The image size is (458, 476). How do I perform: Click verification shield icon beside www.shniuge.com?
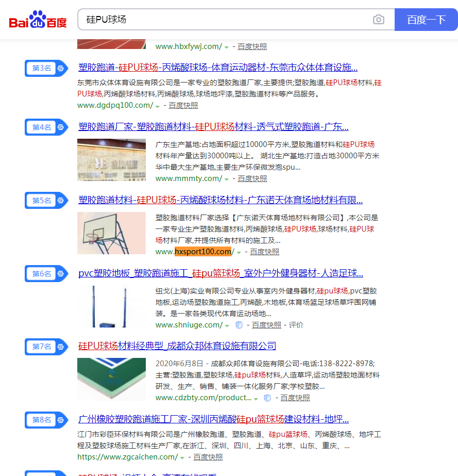click(239, 325)
